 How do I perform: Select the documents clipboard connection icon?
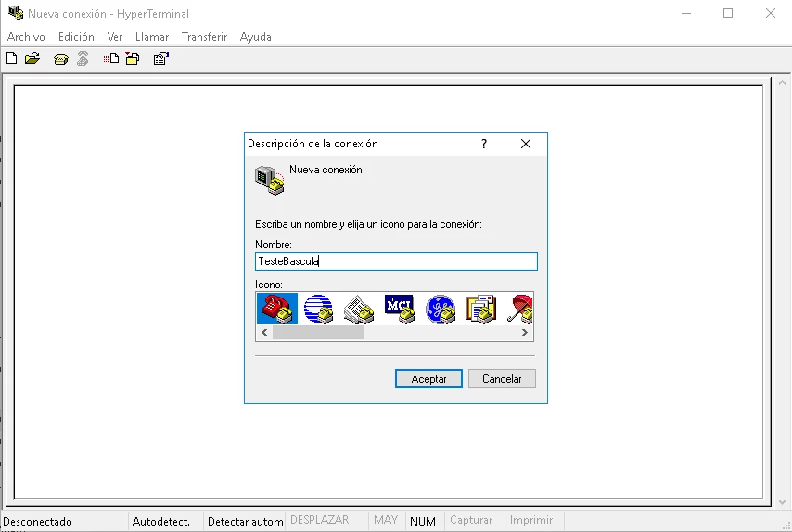481,309
